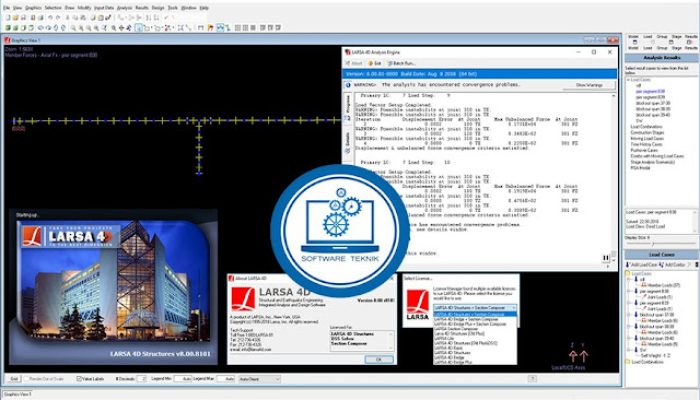Click the Add Combo icon

662,265
